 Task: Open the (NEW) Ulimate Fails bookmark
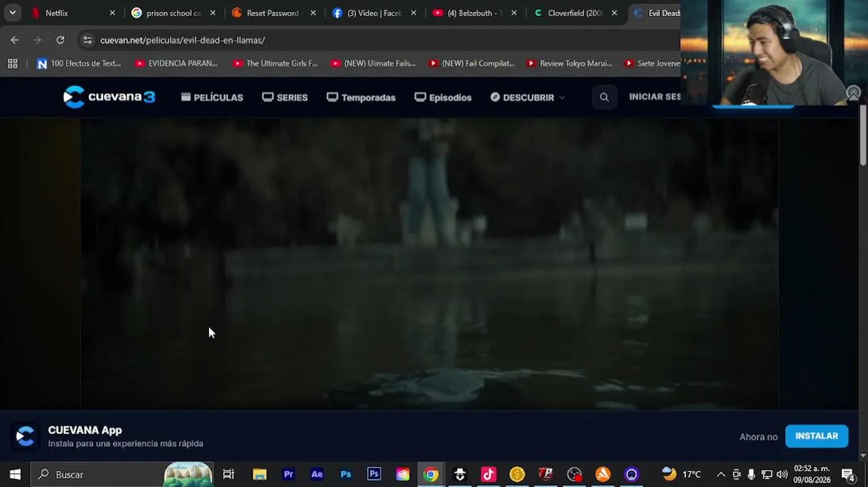(x=373, y=64)
